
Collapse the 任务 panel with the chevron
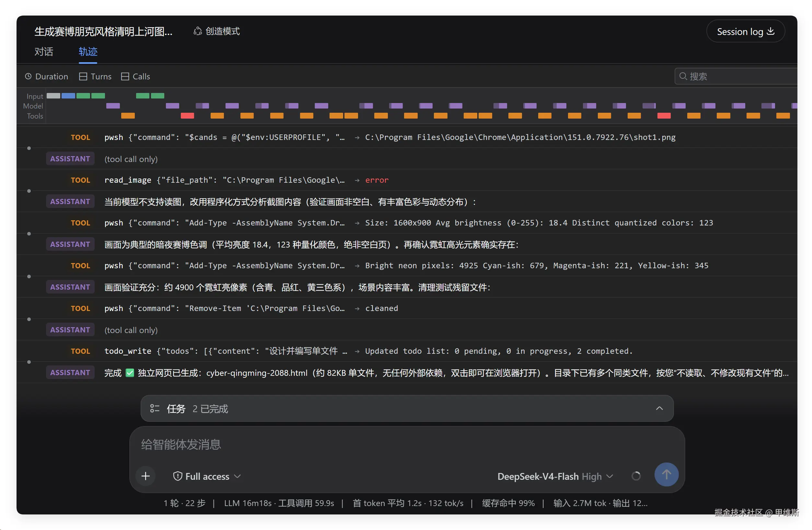[x=659, y=408]
